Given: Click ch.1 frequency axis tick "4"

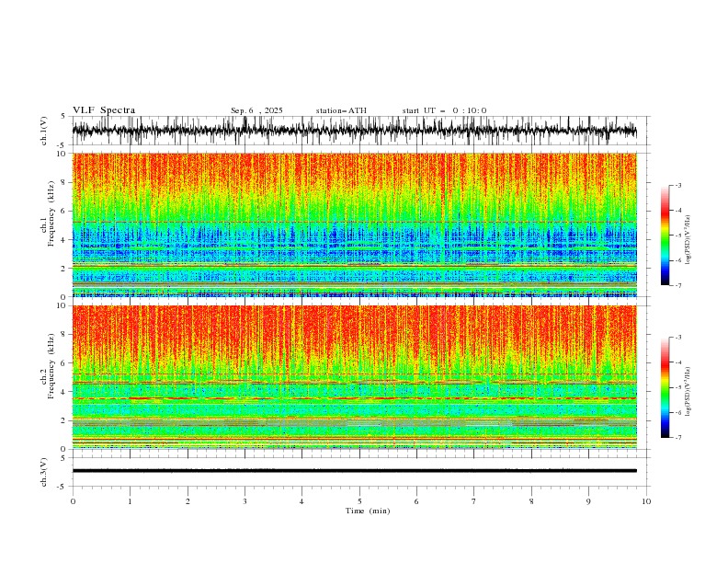Looking at the screenshot, I should pyautogui.click(x=63, y=240).
